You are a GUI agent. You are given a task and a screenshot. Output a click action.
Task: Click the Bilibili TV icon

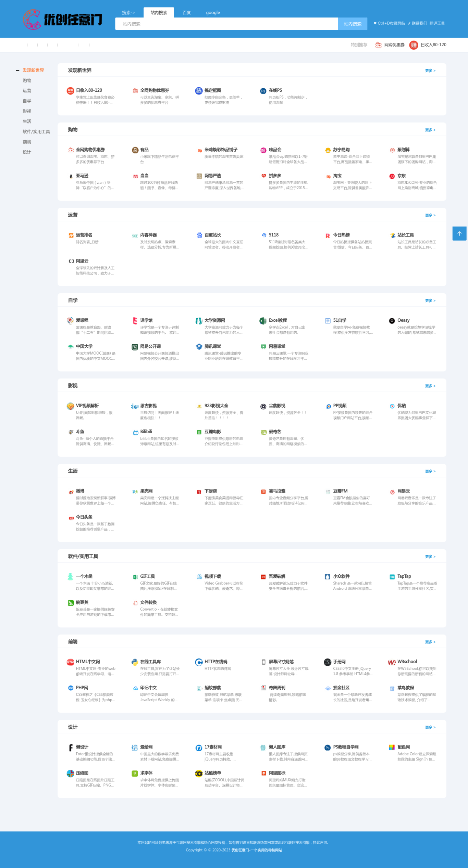point(135,432)
